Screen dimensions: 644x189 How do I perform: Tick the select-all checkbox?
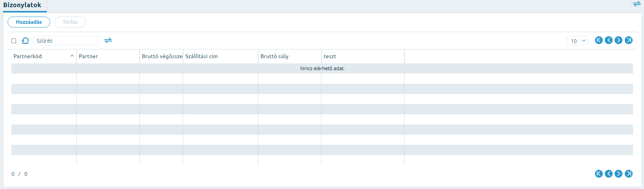coord(14,41)
